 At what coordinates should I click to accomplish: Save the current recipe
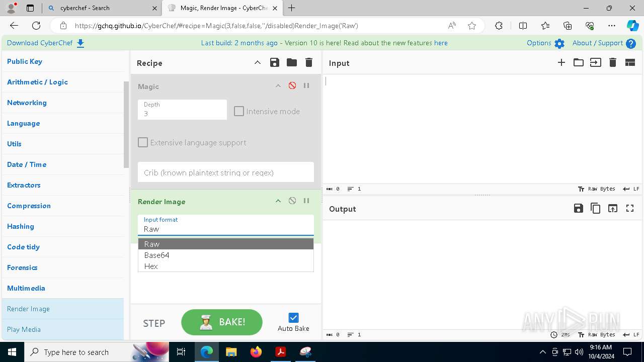pyautogui.click(x=274, y=62)
